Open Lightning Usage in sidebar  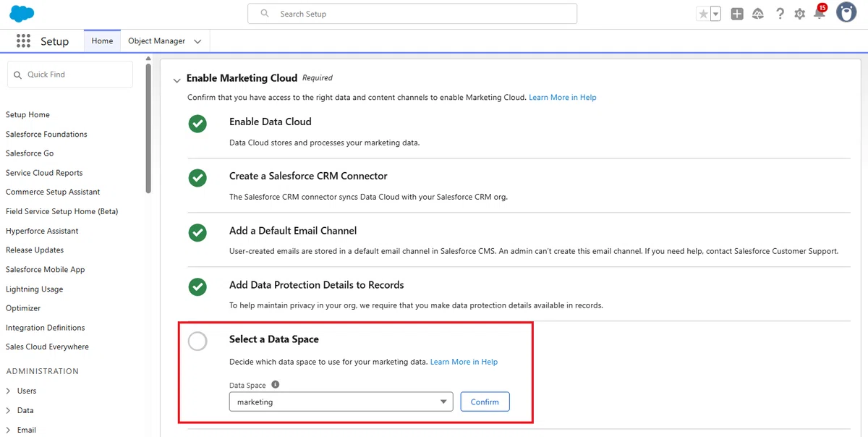pos(34,289)
